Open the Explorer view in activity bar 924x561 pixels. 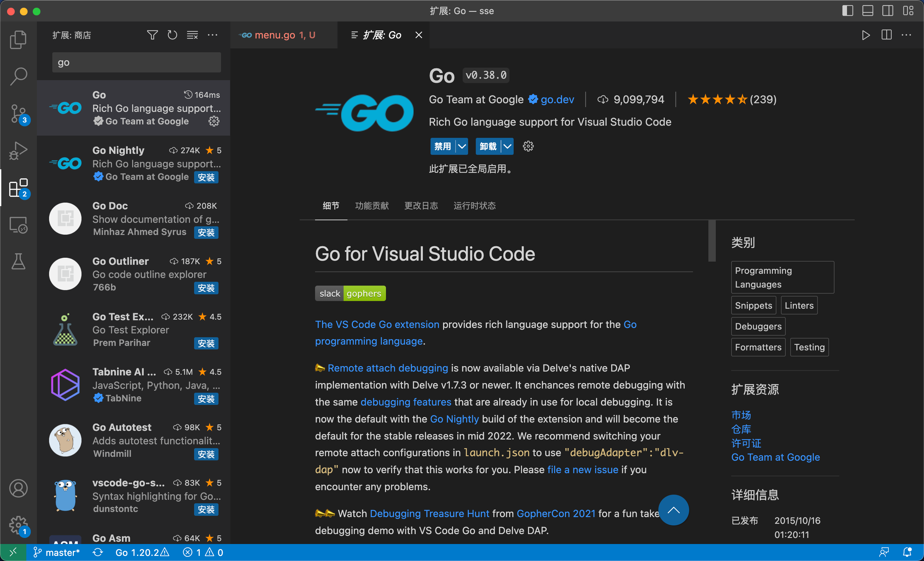pos(18,39)
